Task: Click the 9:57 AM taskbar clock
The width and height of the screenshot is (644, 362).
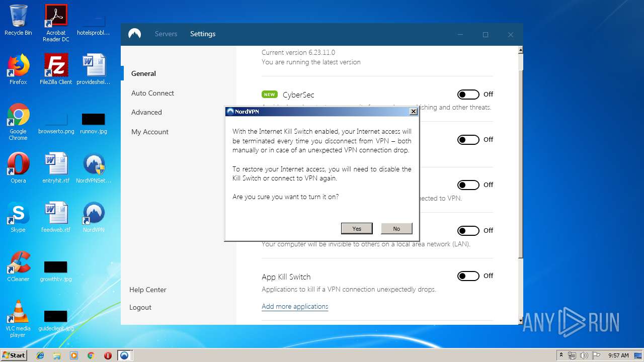Action: point(618,355)
